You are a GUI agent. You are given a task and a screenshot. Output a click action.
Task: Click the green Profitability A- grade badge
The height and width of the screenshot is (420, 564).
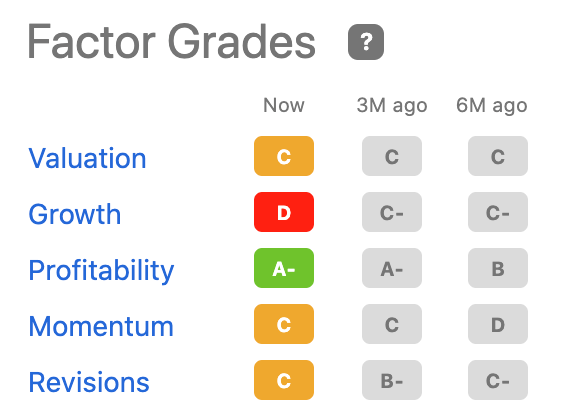click(284, 268)
